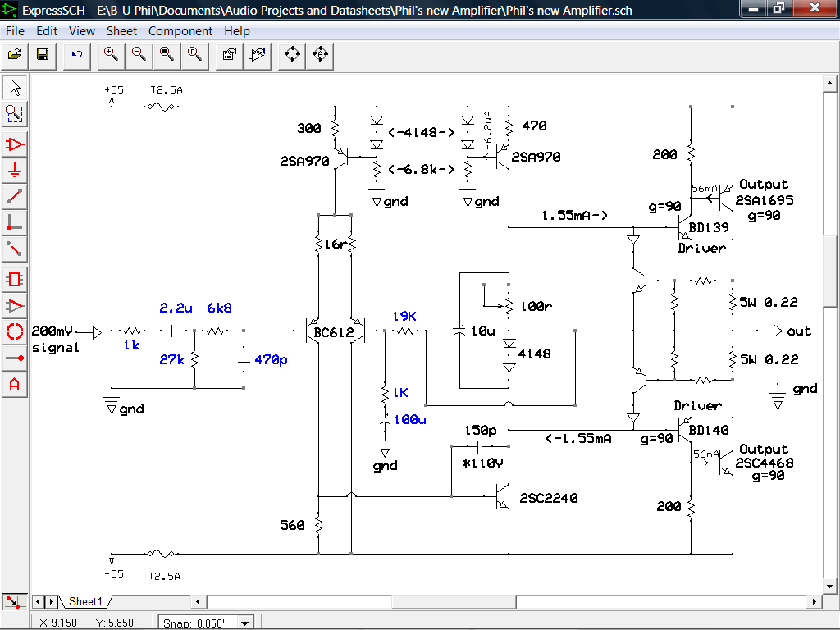The image size is (840, 630).
Task: Select the red circle drawing tool
Action: tap(15, 331)
